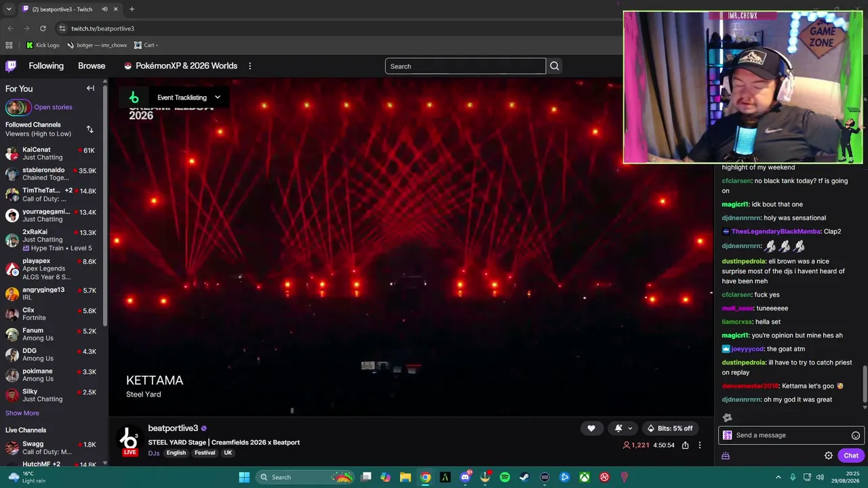This screenshot has height=488, width=868.
Task: Open Steam from the taskbar
Action: point(524,477)
